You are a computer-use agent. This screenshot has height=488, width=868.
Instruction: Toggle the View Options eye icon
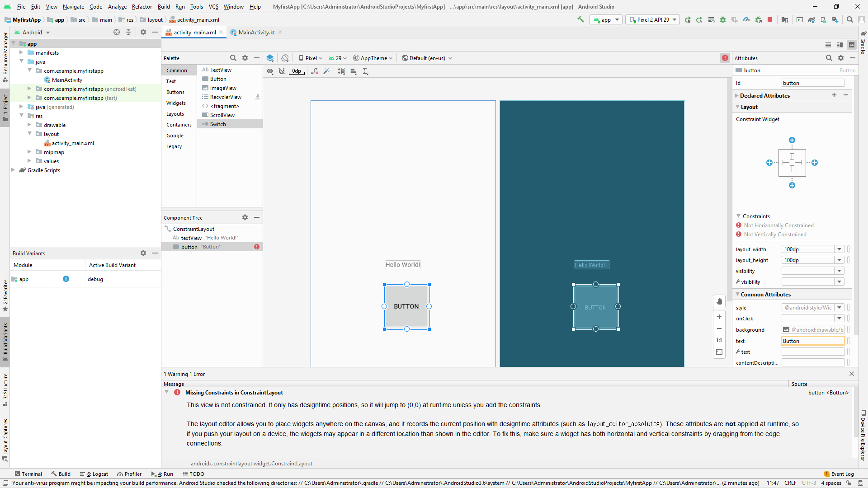[x=270, y=71]
